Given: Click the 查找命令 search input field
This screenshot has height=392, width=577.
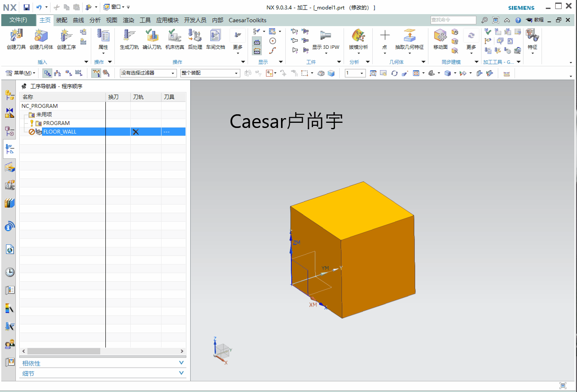Looking at the screenshot, I should coord(453,20).
